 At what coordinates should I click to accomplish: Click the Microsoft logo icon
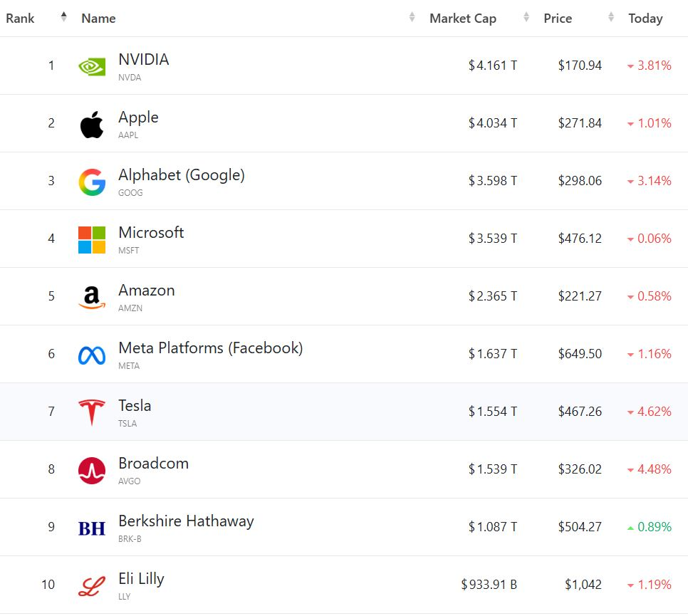(92, 239)
